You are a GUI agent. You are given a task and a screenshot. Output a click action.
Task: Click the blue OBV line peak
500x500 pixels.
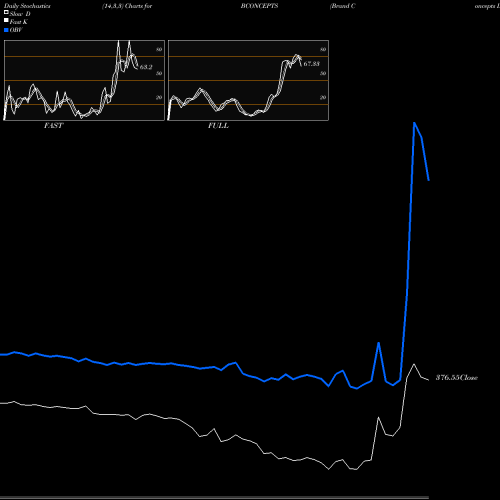click(414, 123)
